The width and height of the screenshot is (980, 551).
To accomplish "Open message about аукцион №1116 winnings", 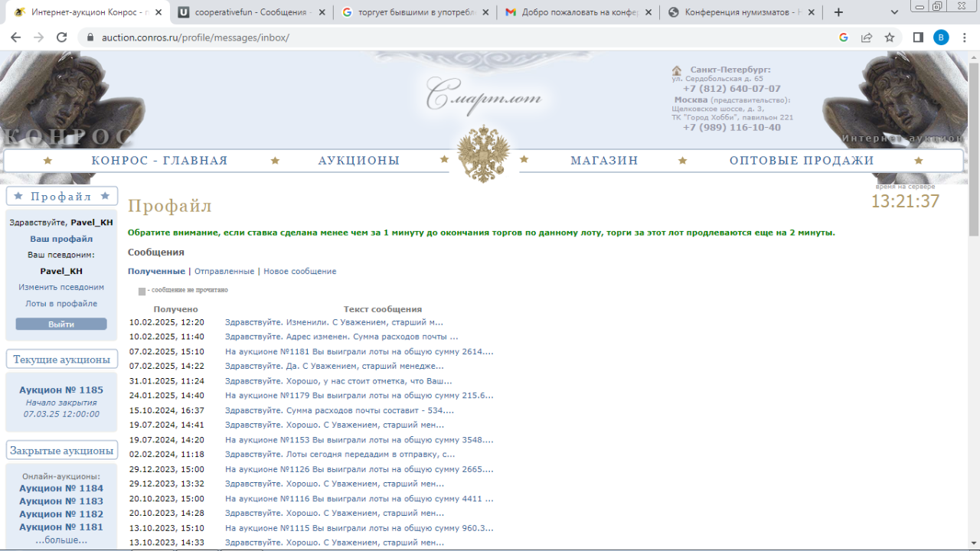I will point(359,498).
